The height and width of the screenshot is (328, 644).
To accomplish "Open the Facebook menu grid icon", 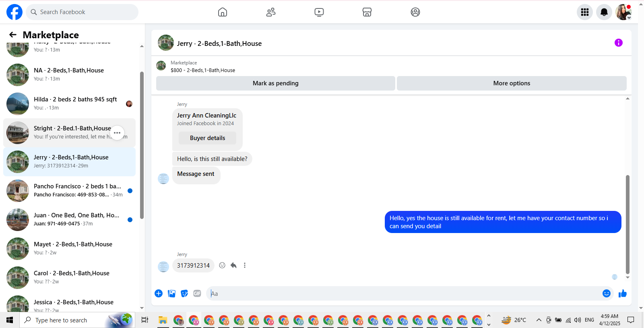I will click(585, 12).
